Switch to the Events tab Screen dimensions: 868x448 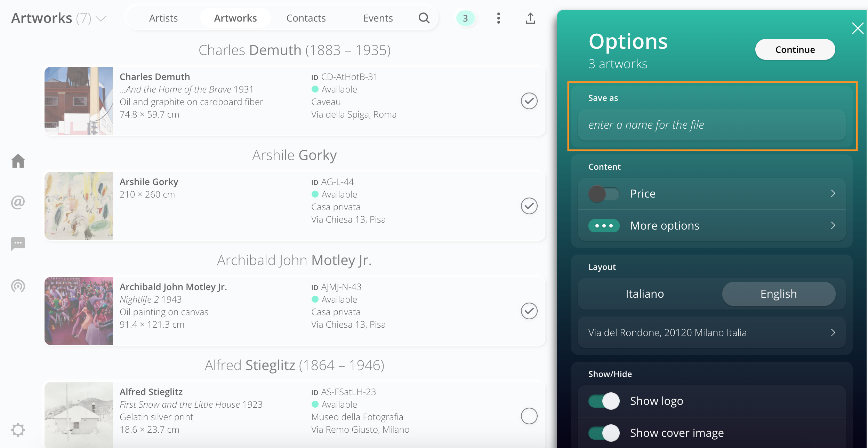[378, 18]
